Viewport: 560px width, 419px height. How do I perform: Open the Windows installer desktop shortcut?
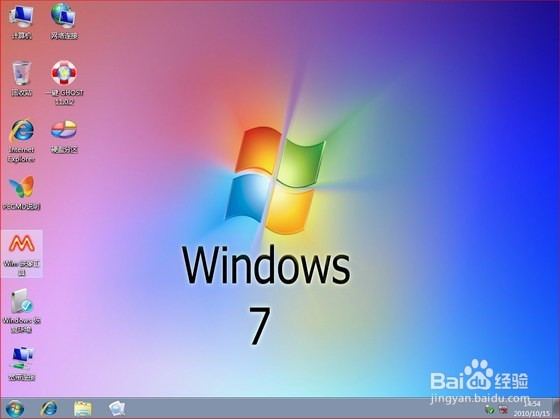pos(22,311)
